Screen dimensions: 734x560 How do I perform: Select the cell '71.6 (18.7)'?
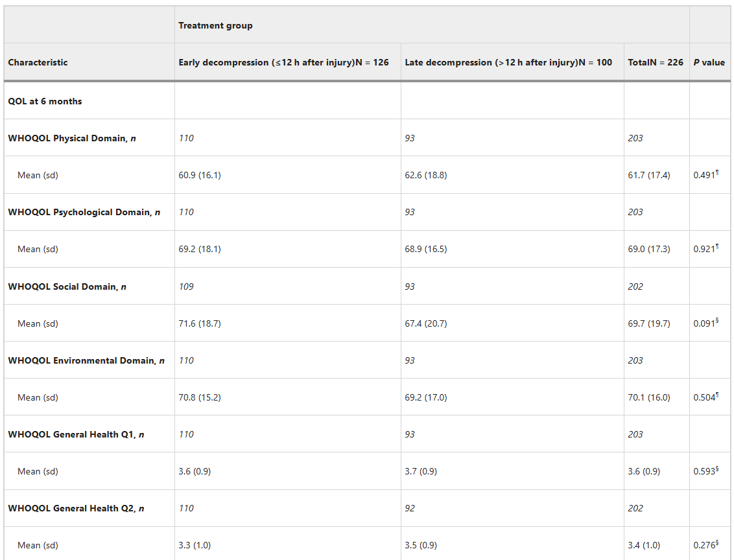(200, 323)
